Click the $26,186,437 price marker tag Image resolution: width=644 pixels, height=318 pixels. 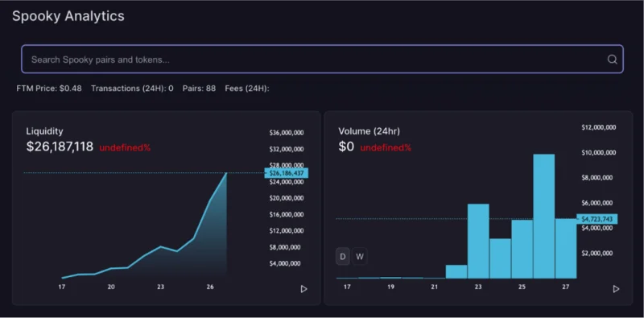287,173
